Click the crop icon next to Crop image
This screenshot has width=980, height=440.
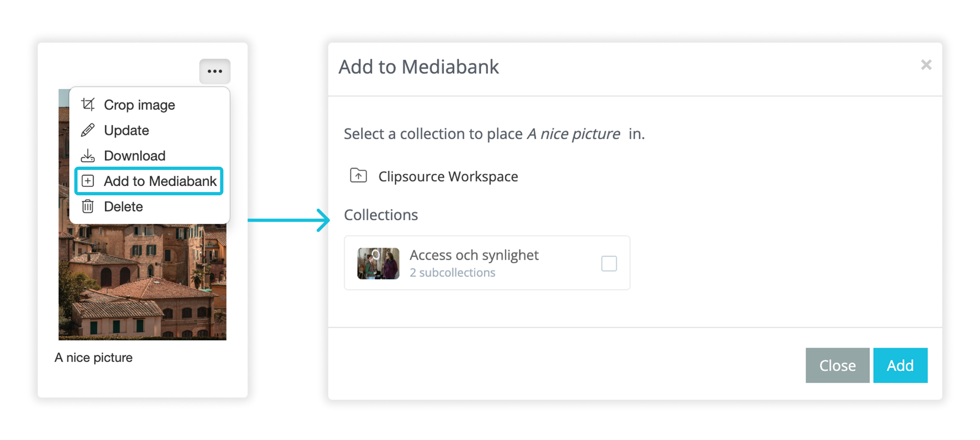pos(88,104)
